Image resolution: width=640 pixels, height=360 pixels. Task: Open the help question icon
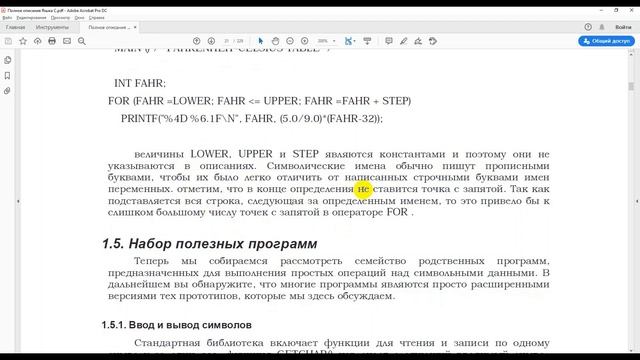[588, 27]
